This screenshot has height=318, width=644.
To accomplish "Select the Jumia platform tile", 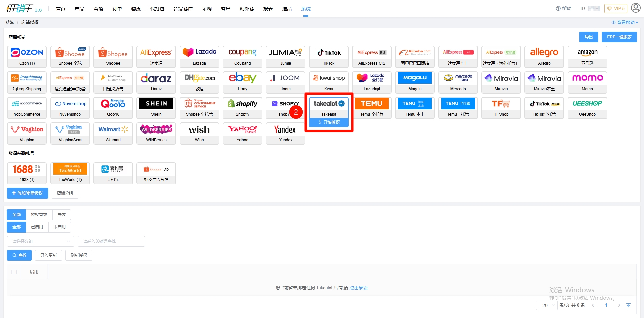I will coord(286,57).
